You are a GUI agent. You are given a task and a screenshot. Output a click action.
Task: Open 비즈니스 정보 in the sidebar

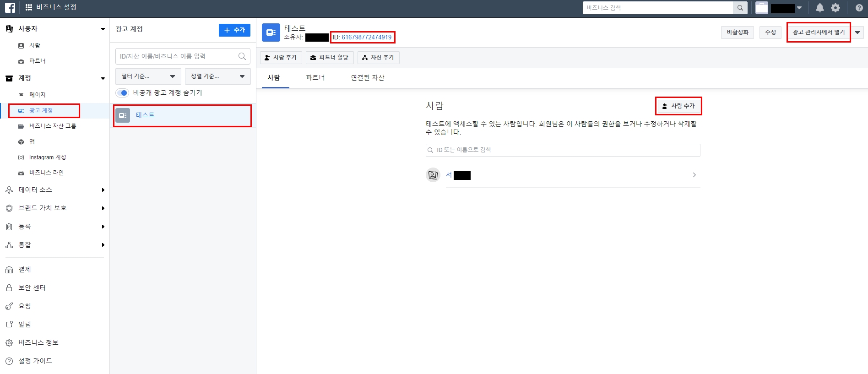tap(38, 343)
